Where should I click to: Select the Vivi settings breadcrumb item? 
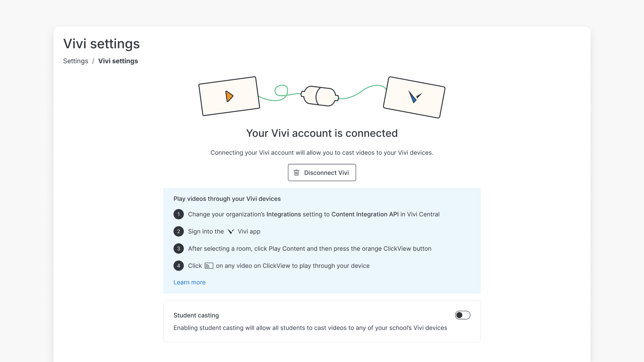pyautogui.click(x=118, y=61)
